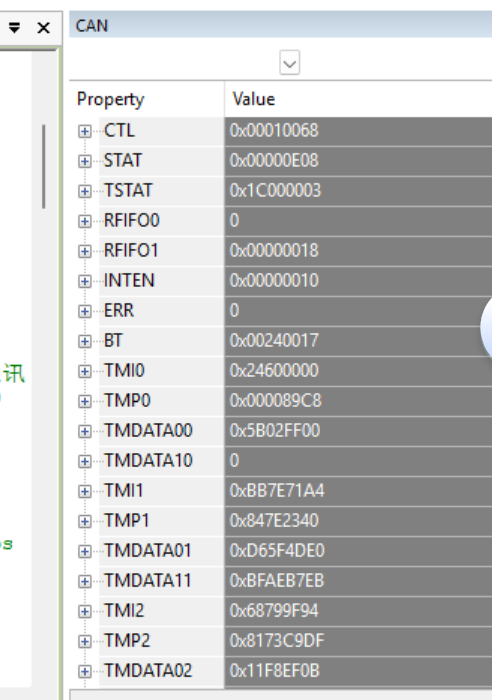Expand the STAT register node
492x700 pixels.
[84, 161]
